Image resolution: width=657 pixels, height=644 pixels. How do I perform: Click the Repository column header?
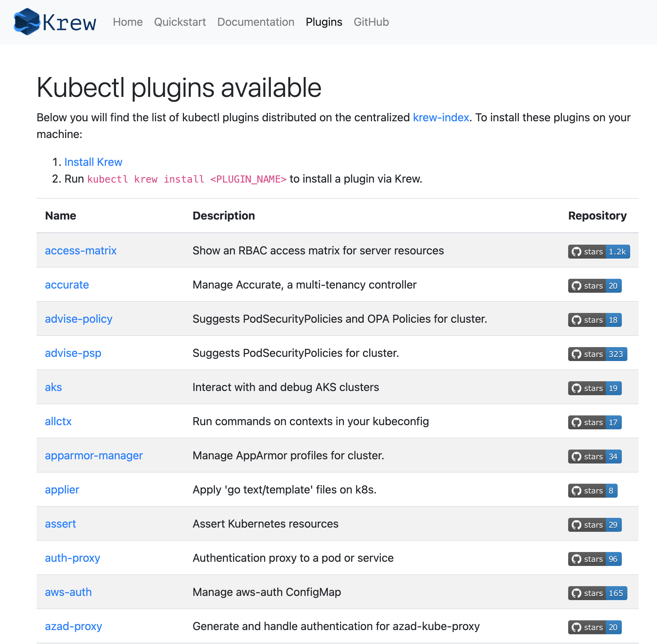click(597, 216)
